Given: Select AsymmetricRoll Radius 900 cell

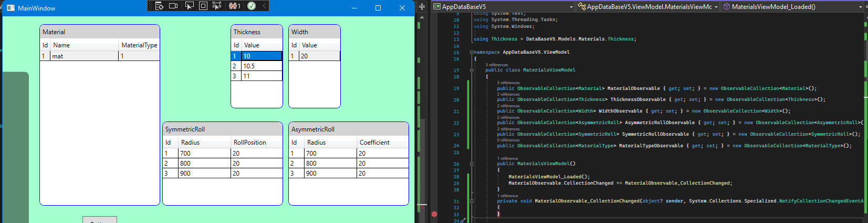Looking at the screenshot, I should (331, 173).
